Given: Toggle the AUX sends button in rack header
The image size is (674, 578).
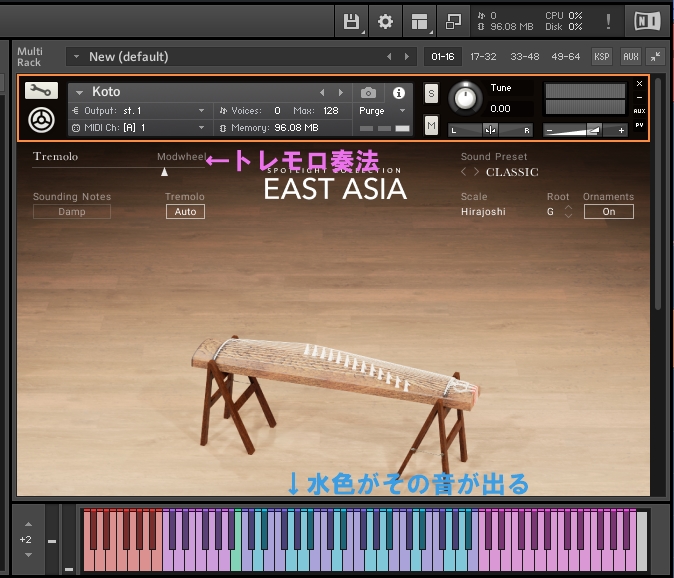Looking at the screenshot, I should coord(631,56).
